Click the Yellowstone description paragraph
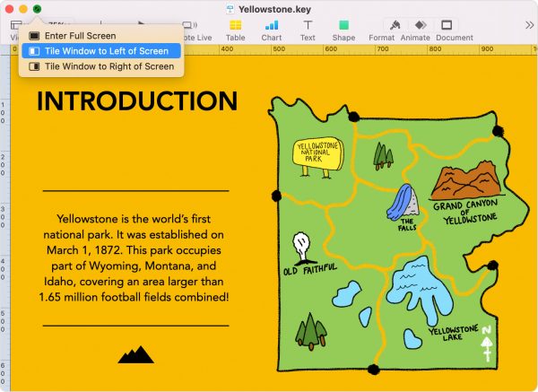 pyautogui.click(x=135, y=257)
